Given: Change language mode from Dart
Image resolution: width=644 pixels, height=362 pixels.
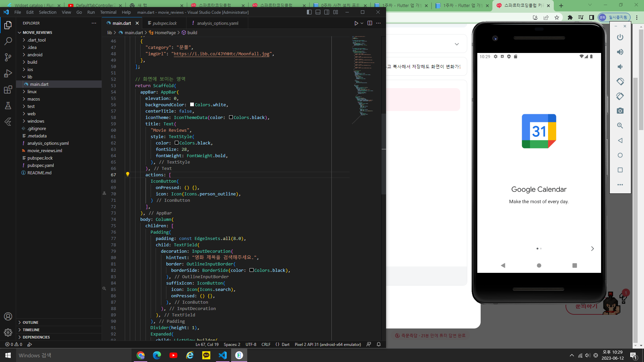Looking at the screenshot, I should click(x=285, y=344).
